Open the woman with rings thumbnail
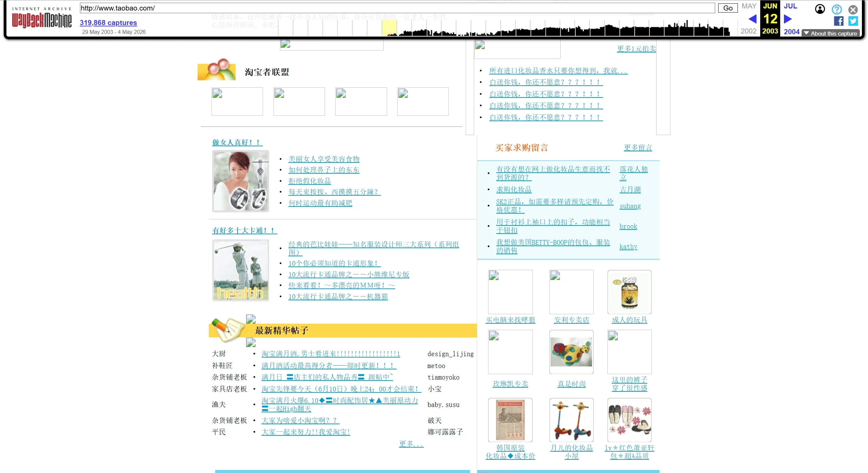The image size is (868, 473). (x=240, y=181)
